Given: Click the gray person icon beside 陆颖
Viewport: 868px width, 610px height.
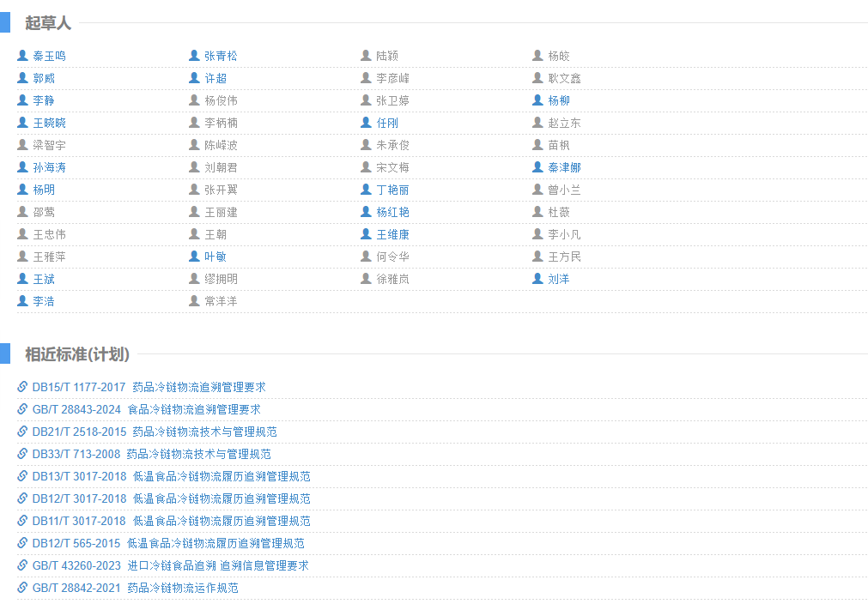Looking at the screenshot, I should 366,56.
